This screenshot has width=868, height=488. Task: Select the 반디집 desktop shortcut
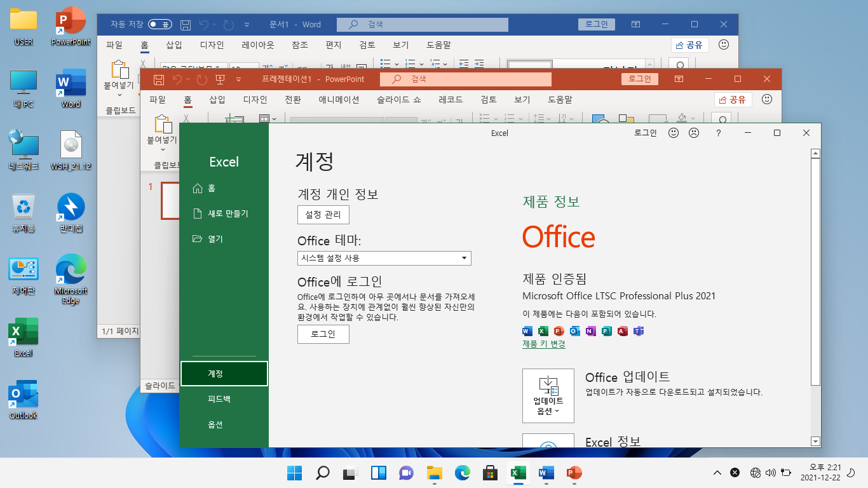point(71,213)
